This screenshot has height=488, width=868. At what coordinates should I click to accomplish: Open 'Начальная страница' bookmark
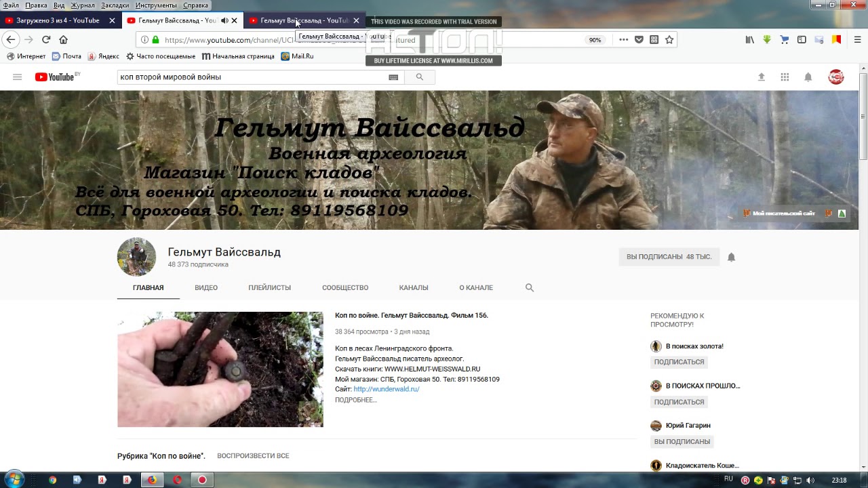click(238, 56)
